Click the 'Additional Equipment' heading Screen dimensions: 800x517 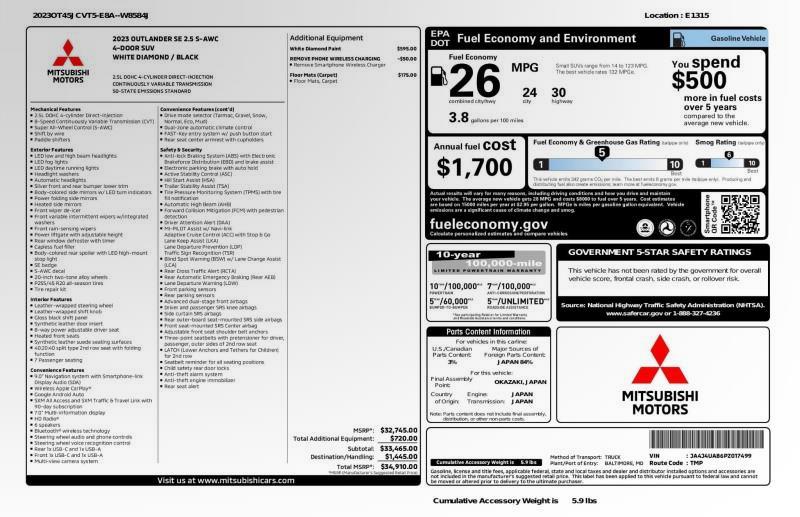pos(326,38)
